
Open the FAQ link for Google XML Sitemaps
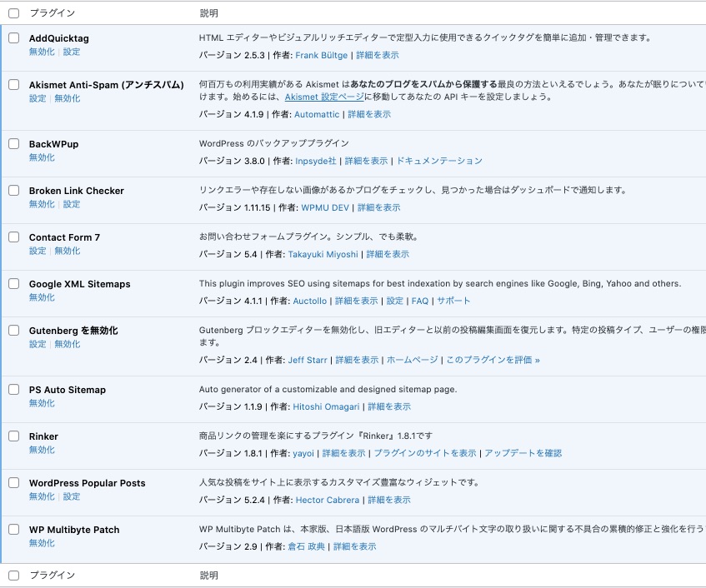tap(420, 301)
